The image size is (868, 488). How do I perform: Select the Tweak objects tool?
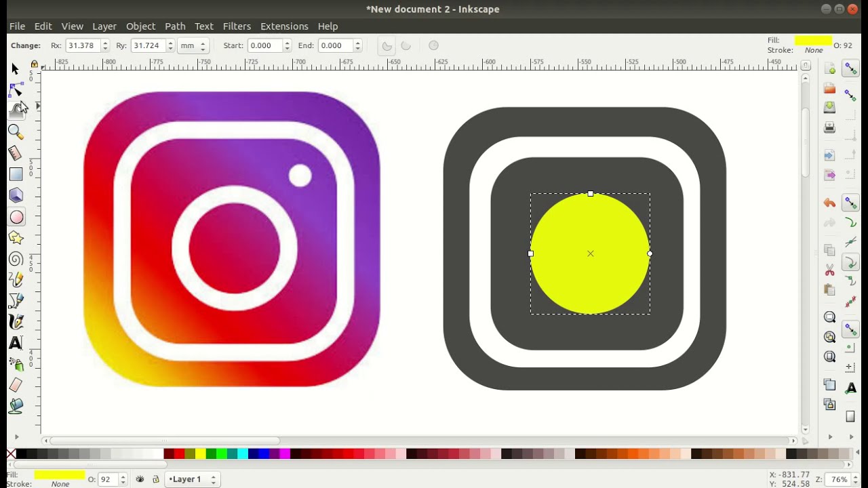tap(16, 111)
